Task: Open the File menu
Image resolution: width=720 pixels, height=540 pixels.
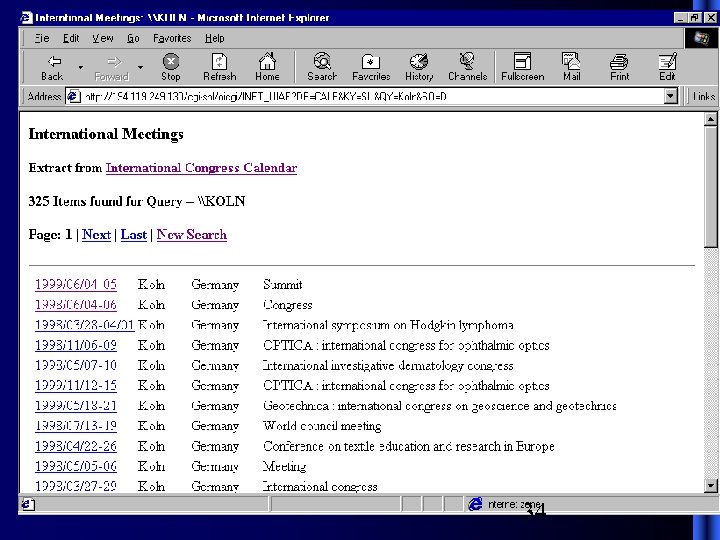Action: (42, 38)
